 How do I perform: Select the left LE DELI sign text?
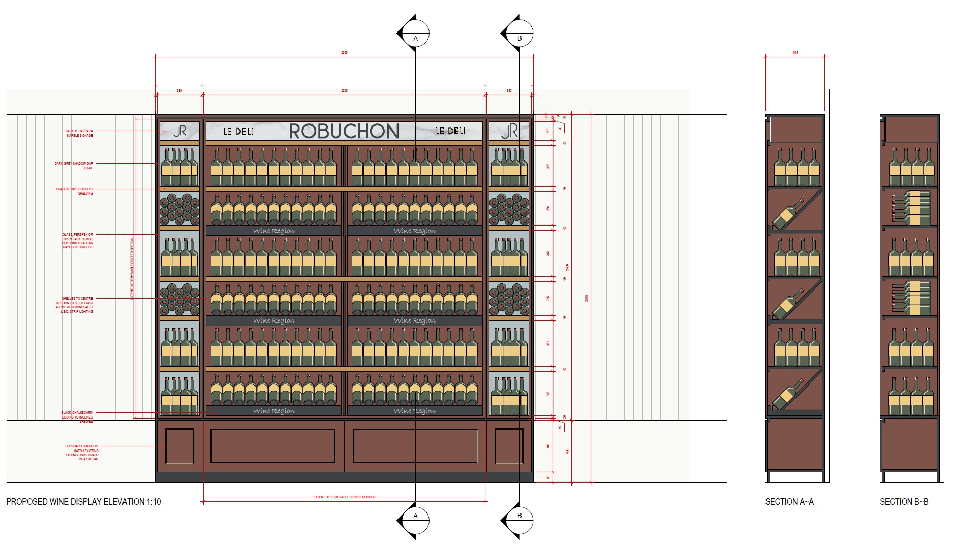click(238, 132)
